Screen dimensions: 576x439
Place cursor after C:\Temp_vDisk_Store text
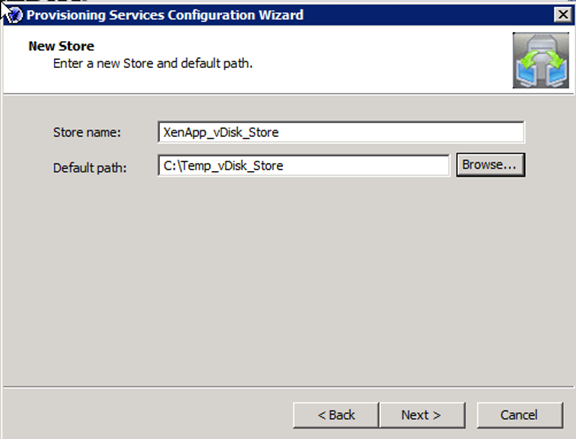(x=284, y=166)
